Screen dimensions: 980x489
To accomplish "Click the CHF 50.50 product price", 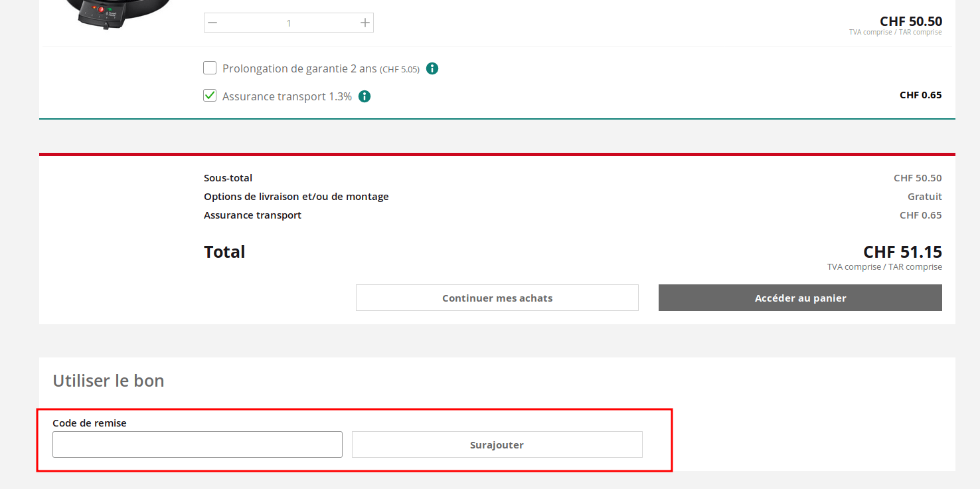I will 910,21.
